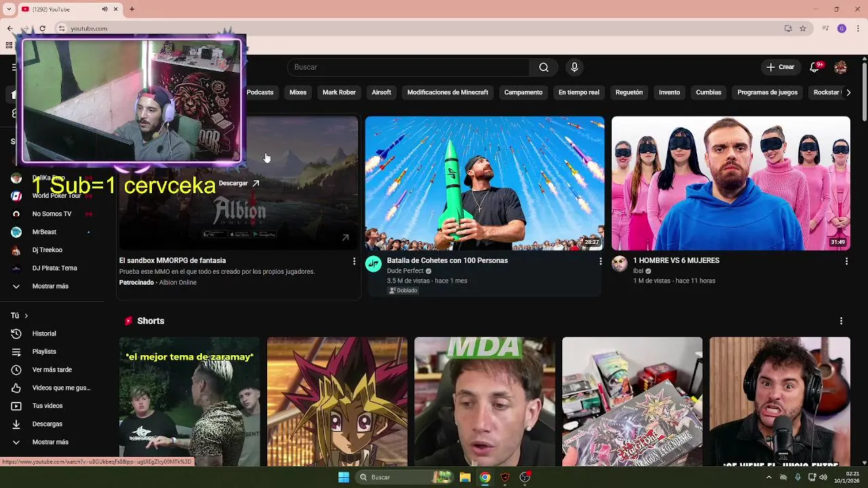The height and width of the screenshot is (488, 868).
Task: Open OBS Studio from taskbar
Action: [x=524, y=477]
